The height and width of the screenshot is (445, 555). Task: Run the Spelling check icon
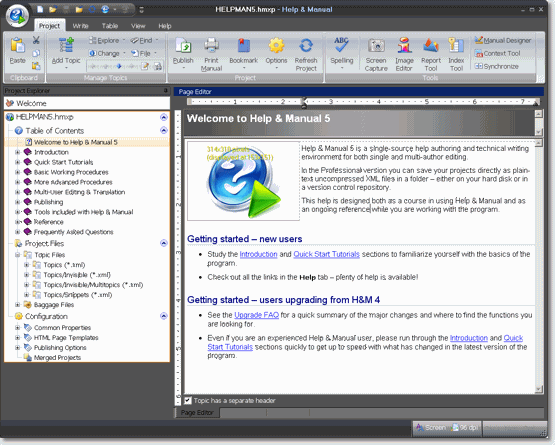[342, 45]
